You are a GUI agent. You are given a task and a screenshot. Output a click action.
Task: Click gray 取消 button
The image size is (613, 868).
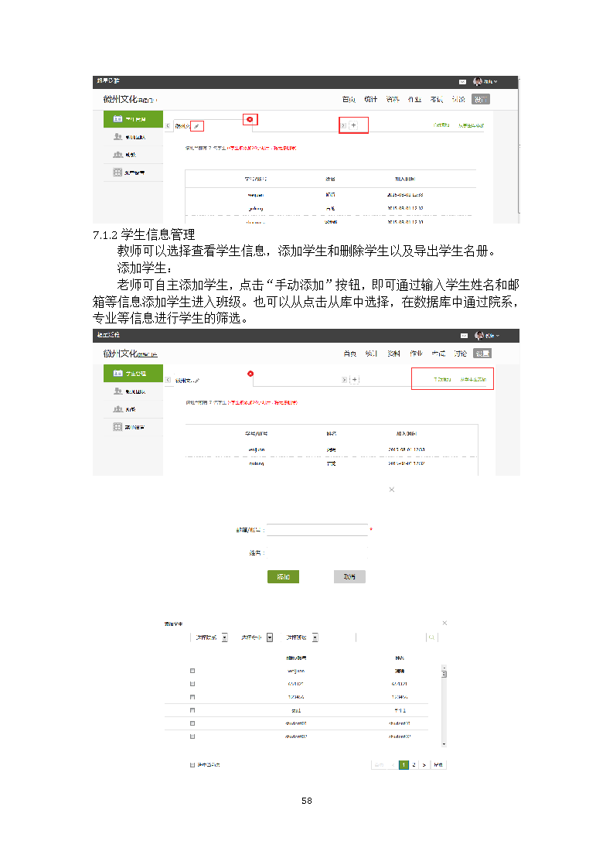pos(349,577)
